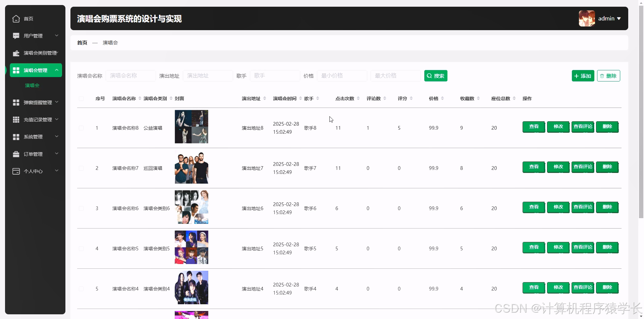Click 修改 for 演唱会名称8
Image resolution: width=644 pixels, height=319 pixels.
pos(558,127)
